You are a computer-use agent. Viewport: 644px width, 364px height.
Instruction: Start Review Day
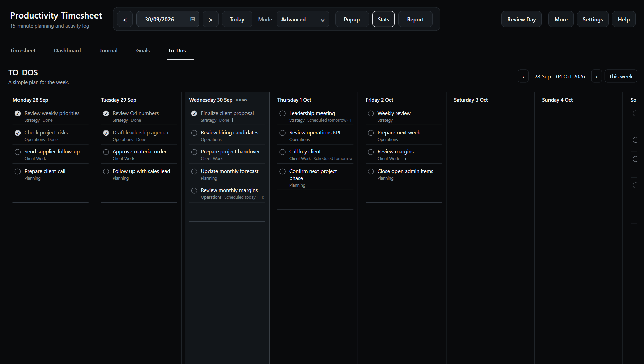[522, 19]
